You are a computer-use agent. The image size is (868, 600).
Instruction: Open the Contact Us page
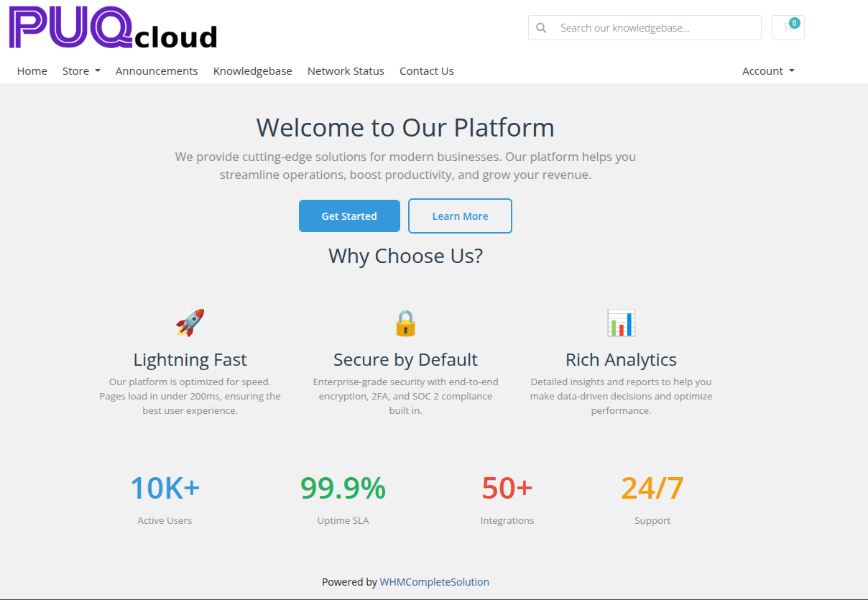coord(426,71)
